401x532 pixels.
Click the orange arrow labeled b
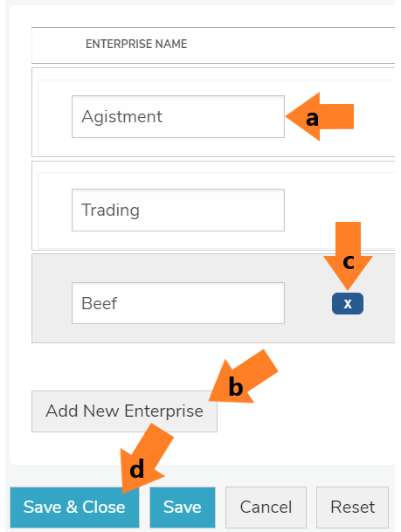click(244, 377)
